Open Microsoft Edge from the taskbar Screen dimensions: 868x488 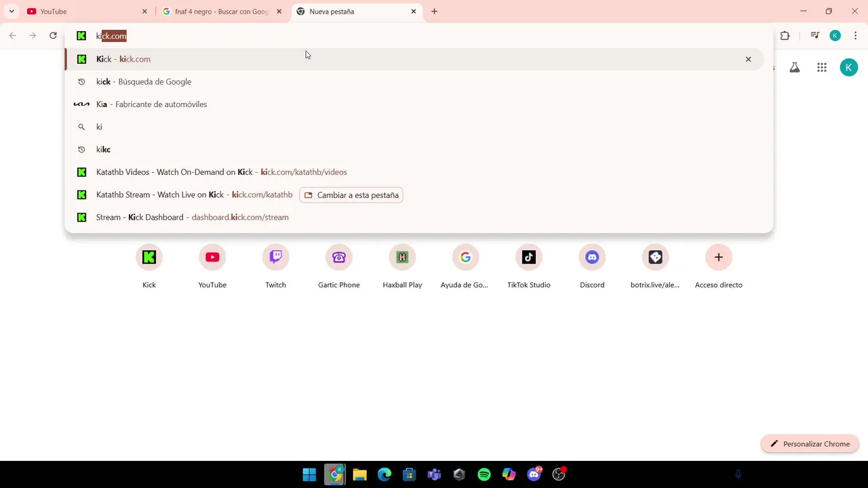(x=384, y=474)
